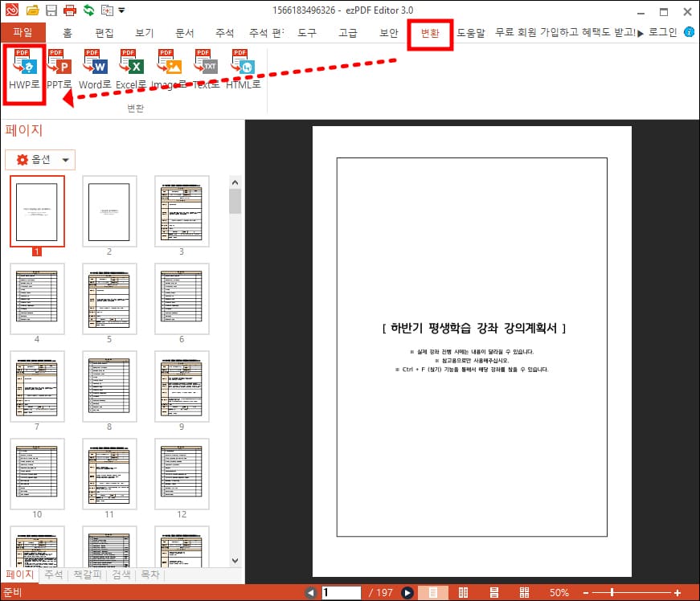This screenshot has height=601, width=700.
Task: Select the HWP로 conversion icon
Action: click(23, 68)
